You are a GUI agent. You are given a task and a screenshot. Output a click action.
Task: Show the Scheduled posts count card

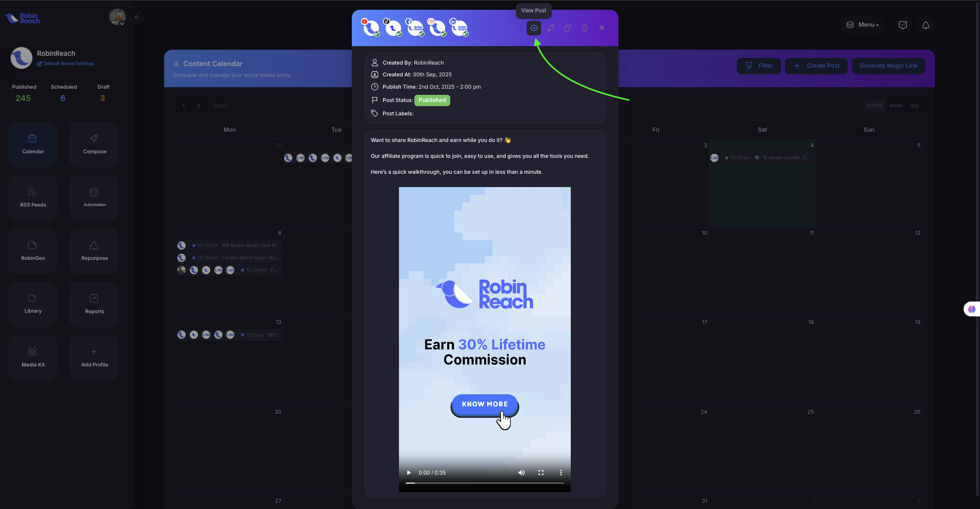[x=63, y=93]
